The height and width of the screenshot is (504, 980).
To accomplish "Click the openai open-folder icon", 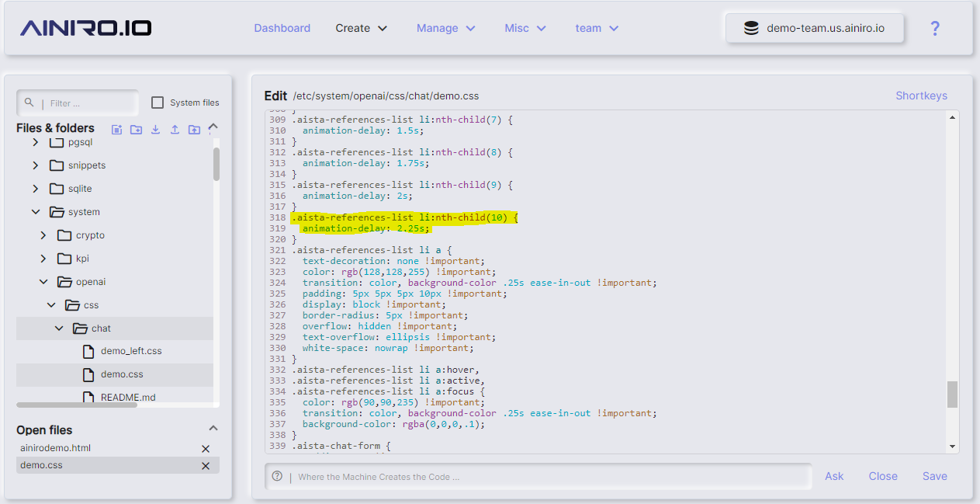I will (64, 282).
